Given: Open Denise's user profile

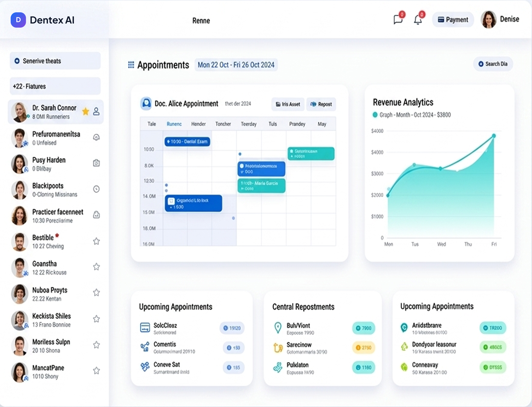Looking at the screenshot, I should pyautogui.click(x=500, y=19).
